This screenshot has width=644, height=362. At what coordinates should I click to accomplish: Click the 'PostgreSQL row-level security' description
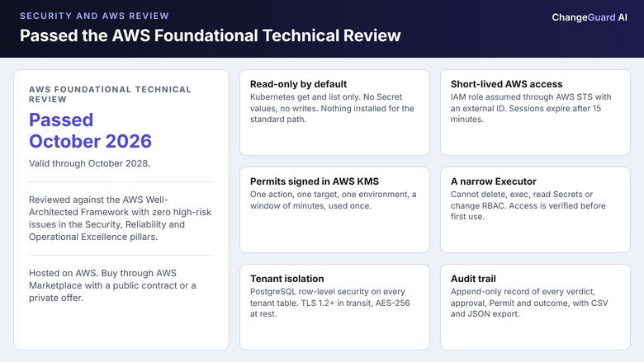click(330, 303)
